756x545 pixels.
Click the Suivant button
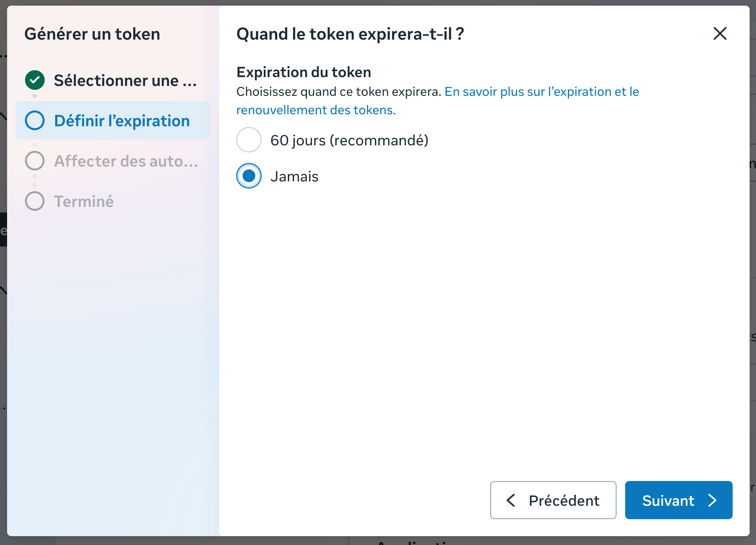click(x=679, y=500)
